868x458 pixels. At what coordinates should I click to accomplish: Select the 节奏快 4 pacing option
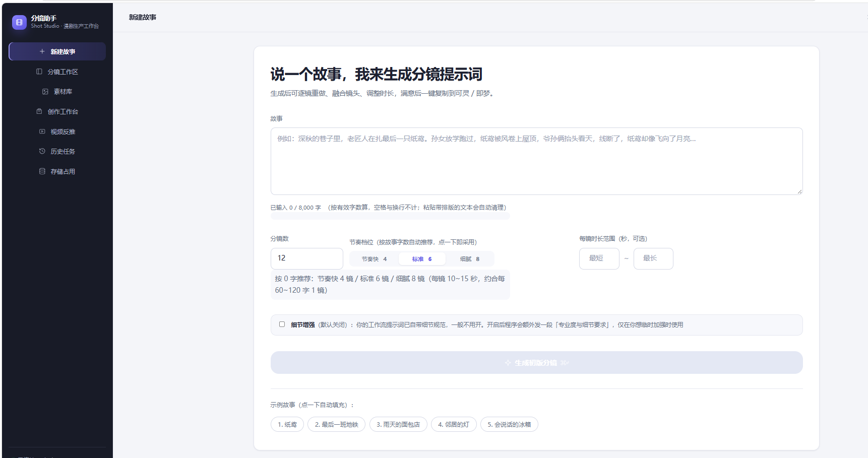(x=374, y=259)
